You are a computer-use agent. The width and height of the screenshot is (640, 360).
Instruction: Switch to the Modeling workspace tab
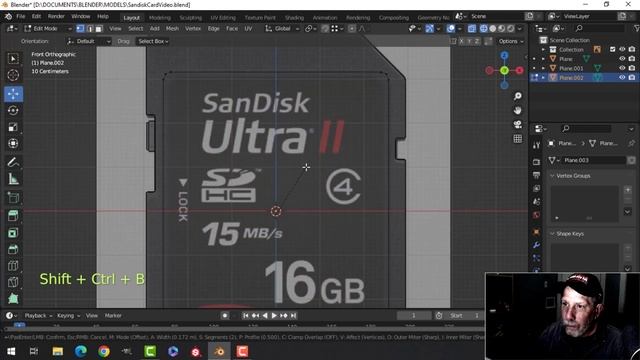click(x=160, y=18)
